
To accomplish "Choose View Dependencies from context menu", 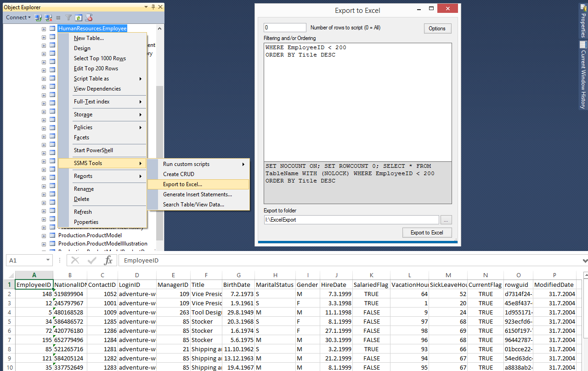I will click(102, 89).
